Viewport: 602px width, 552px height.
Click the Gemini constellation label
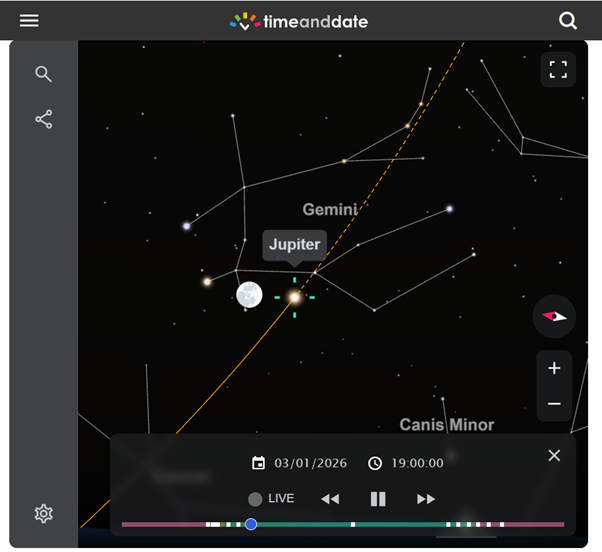(x=330, y=210)
